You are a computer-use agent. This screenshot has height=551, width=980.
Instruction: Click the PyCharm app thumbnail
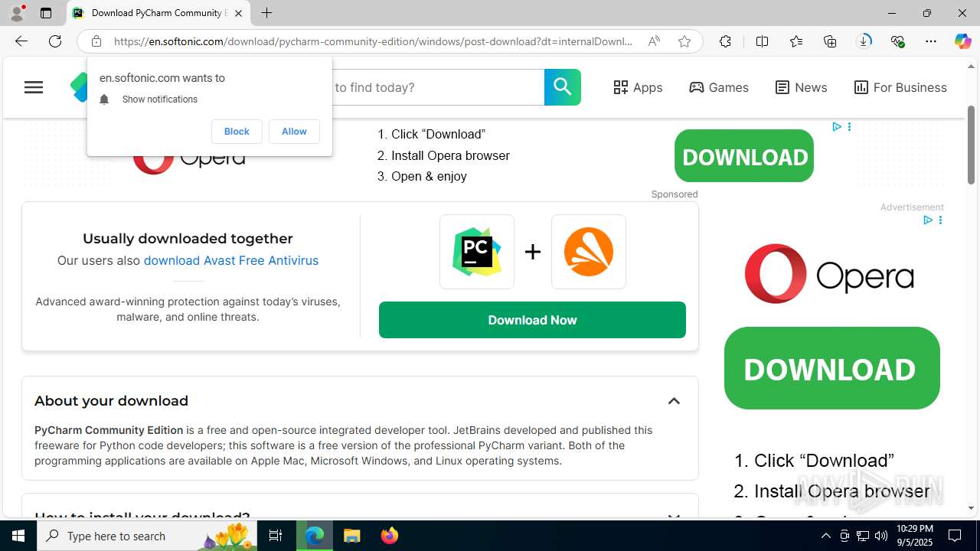click(477, 252)
